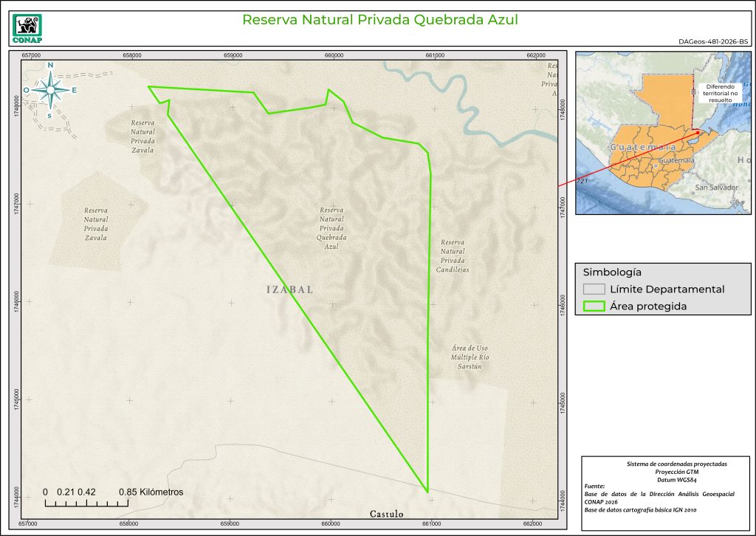
Task: Click the IZABAL department label
Action: click(289, 290)
